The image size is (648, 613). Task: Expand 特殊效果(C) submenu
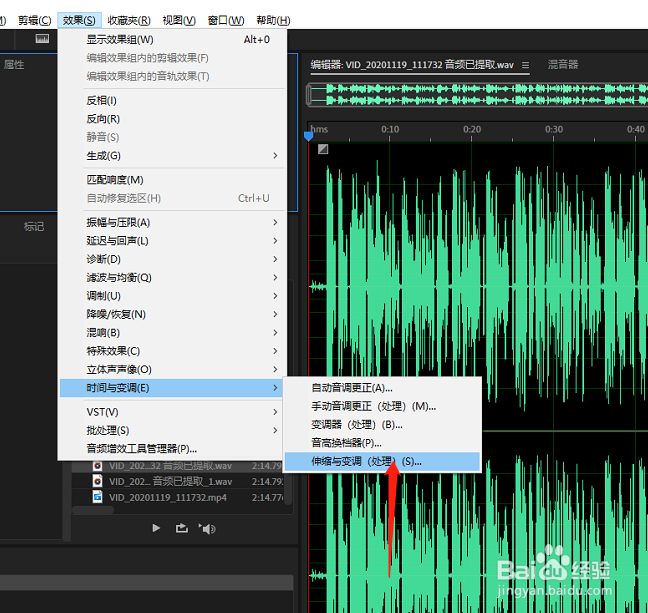172,351
